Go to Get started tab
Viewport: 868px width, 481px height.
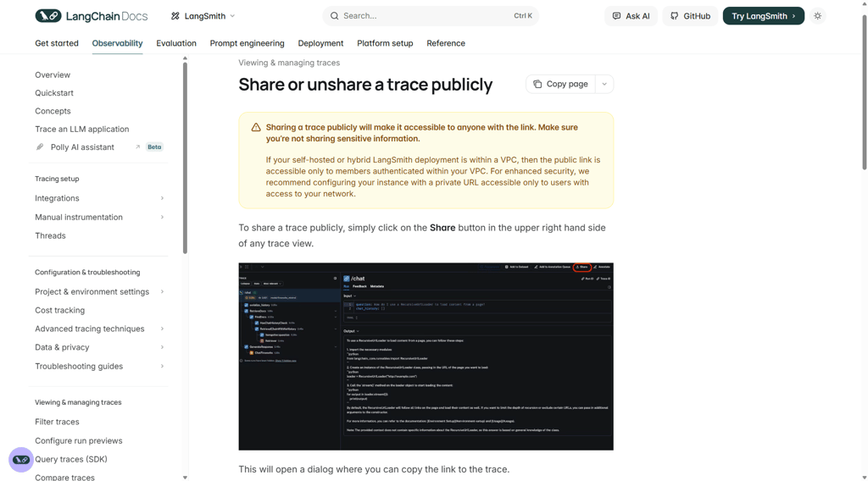[57, 43]
